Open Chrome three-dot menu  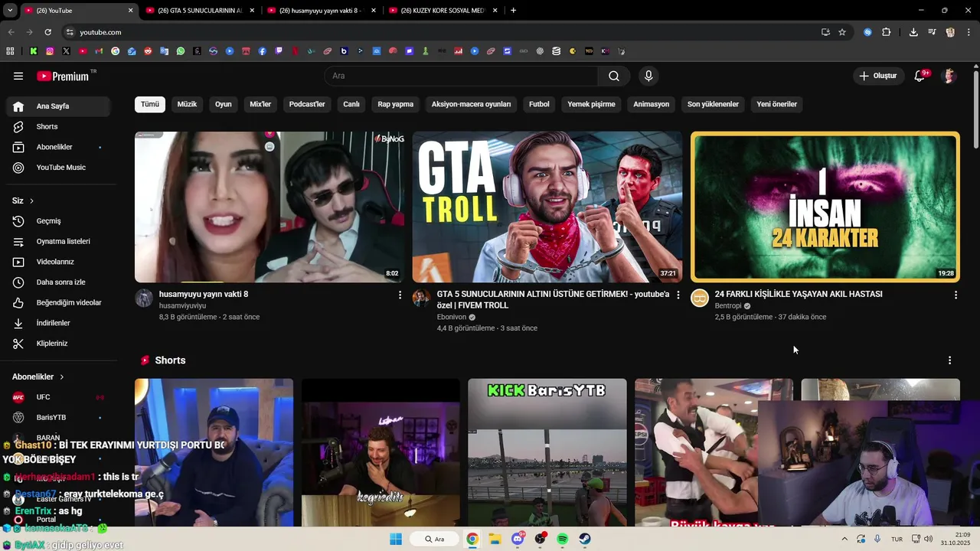click(969, 32)
